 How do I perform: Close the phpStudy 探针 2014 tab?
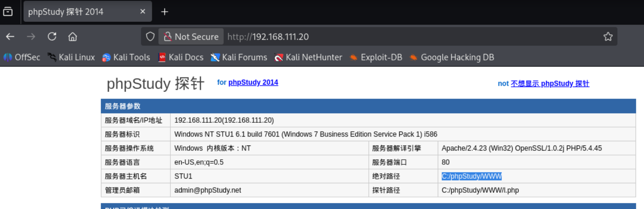[143, 12]
